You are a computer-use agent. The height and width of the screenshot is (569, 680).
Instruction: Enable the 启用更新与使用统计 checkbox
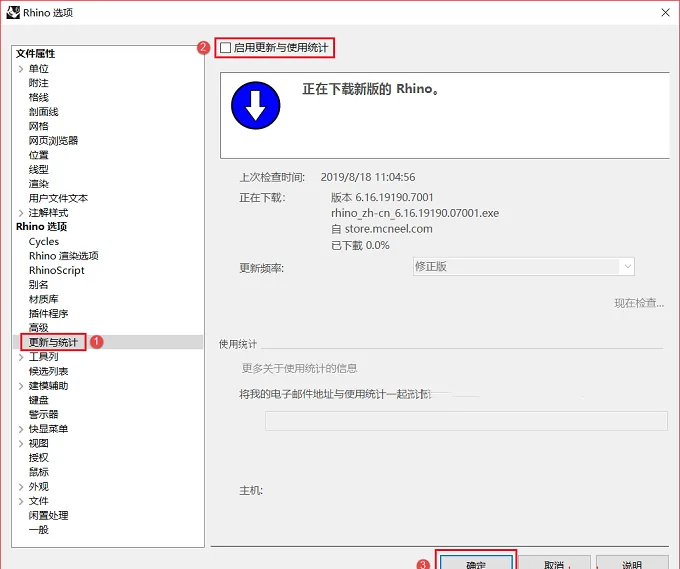[x=226, y=48]
